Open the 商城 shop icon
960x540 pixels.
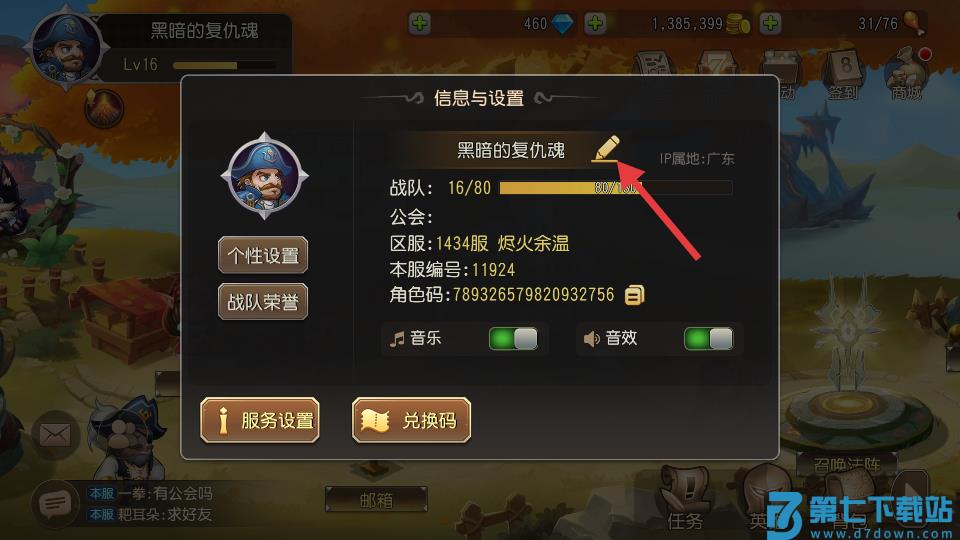tap(907, 73)
